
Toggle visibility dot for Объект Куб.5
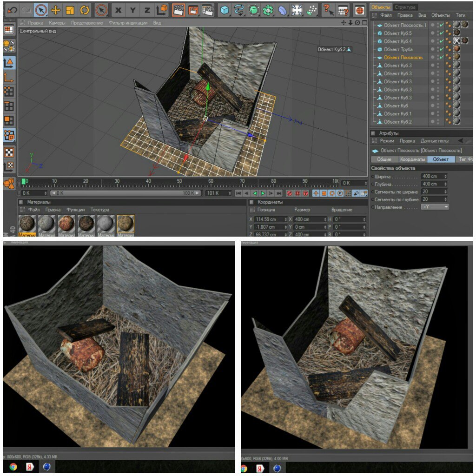(433, 33)
